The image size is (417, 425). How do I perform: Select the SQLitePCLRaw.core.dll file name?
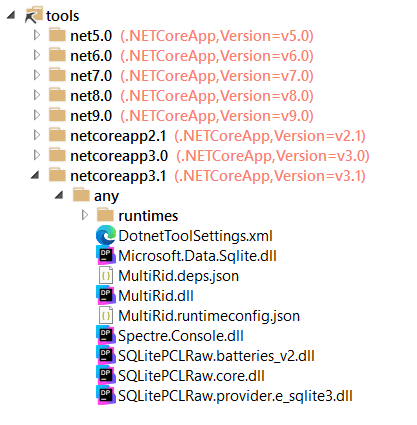(191, 376)
